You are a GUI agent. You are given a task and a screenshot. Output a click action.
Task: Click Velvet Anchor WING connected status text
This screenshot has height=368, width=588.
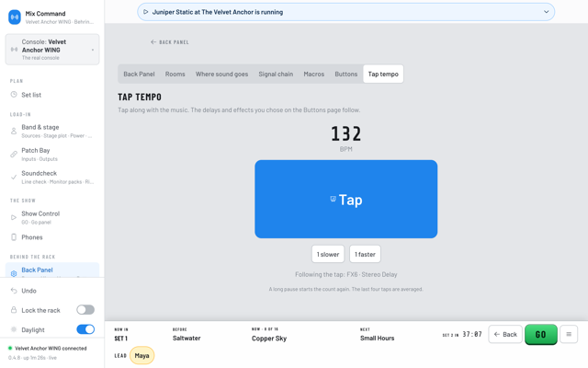(51, 349)
